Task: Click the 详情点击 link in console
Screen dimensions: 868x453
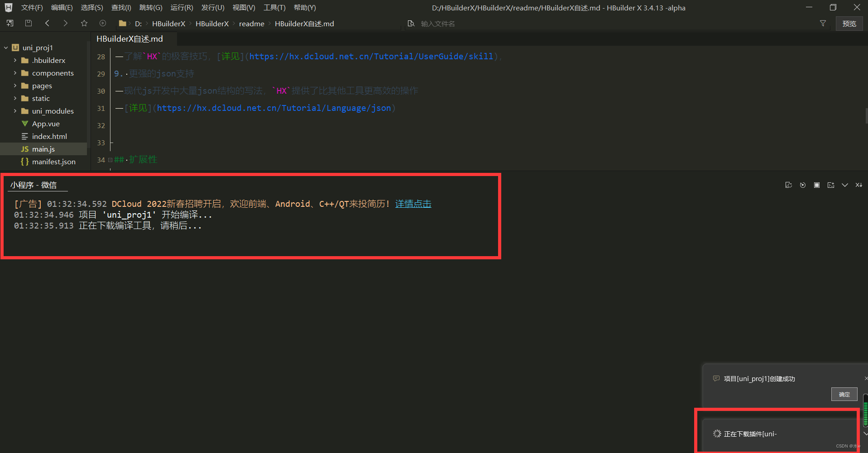Action: [x=413, y=204]
